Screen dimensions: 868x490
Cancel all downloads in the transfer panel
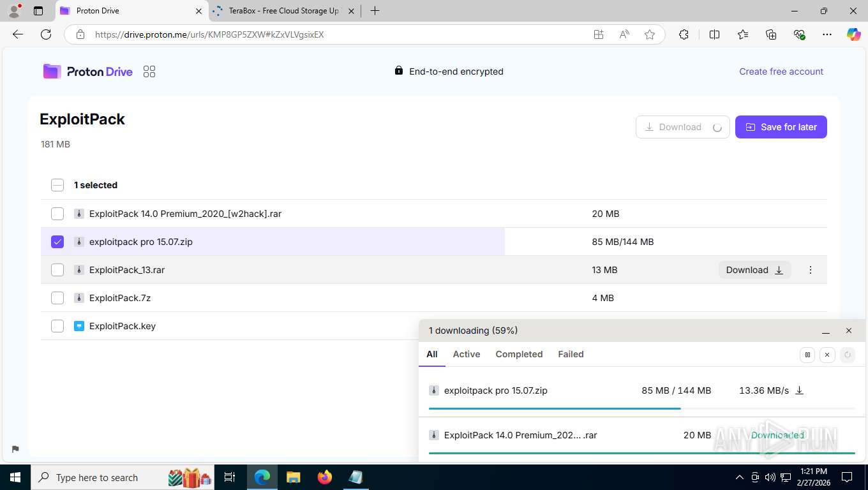point(827,355)
